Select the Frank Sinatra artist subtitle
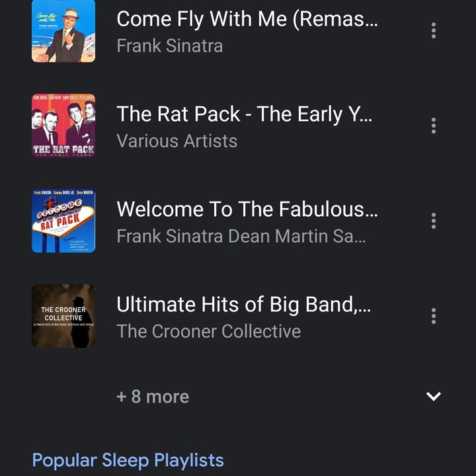The image size is (476, 476). click(170, 46)
